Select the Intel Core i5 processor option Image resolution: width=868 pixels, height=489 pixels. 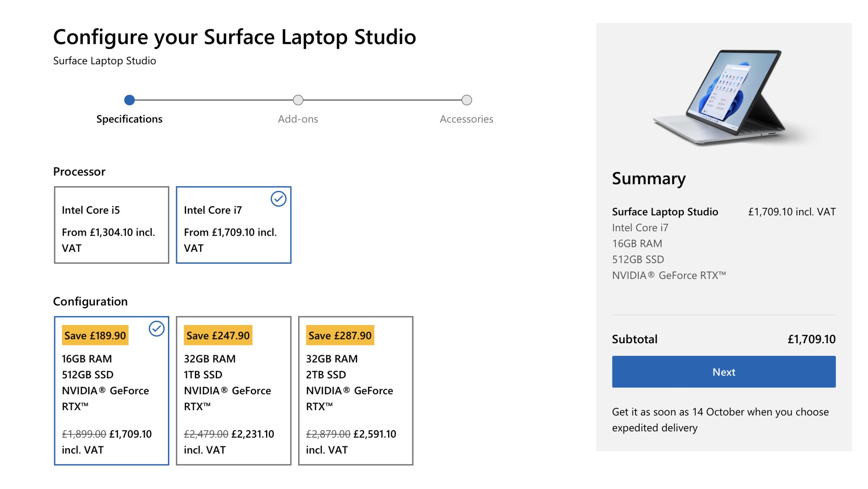[x=112, y=225]
